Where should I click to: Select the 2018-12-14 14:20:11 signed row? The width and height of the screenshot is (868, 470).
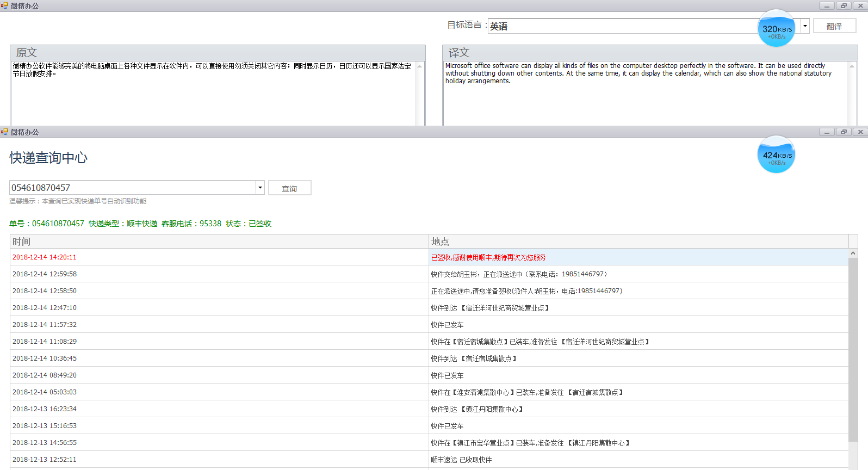point(218,257)
